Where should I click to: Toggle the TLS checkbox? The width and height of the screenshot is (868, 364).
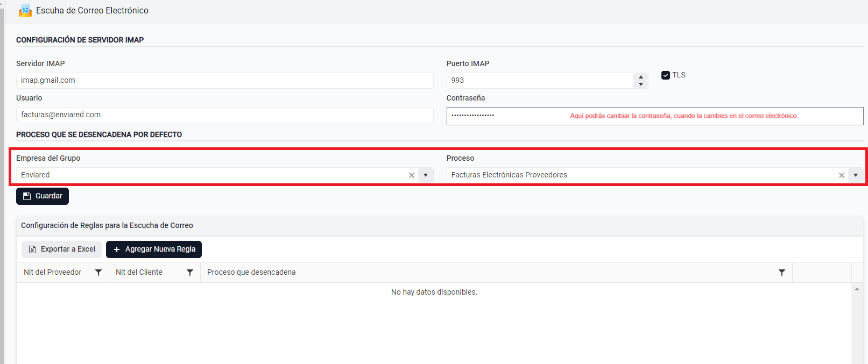tap(666, 75)
